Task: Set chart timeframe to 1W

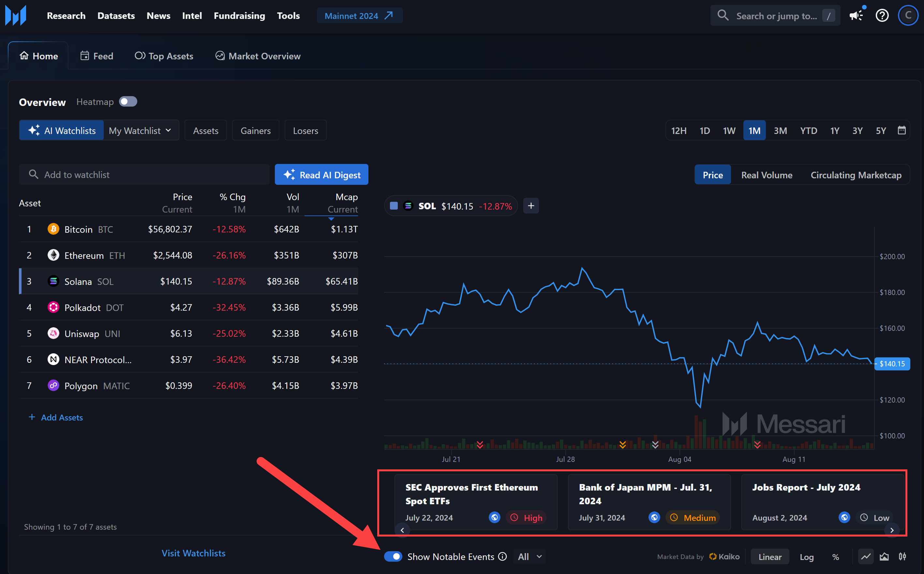Action: pyautogui.click(x=729, y=131)
